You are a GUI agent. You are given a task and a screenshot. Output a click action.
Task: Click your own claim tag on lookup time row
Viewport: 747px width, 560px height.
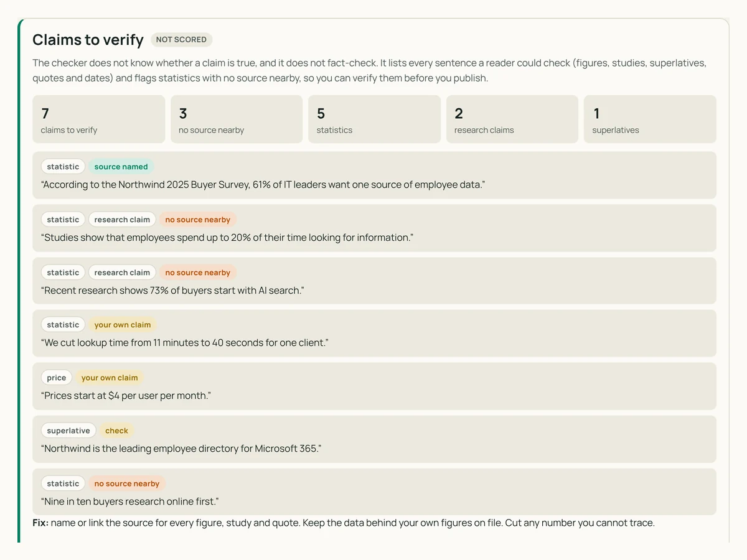point(123,325)
